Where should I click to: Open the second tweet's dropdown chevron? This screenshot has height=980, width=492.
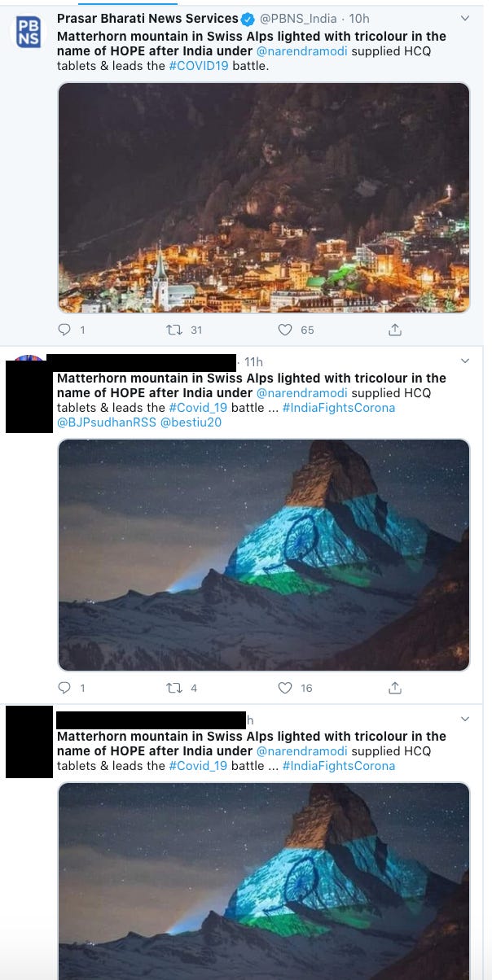[x=465, y=361]
